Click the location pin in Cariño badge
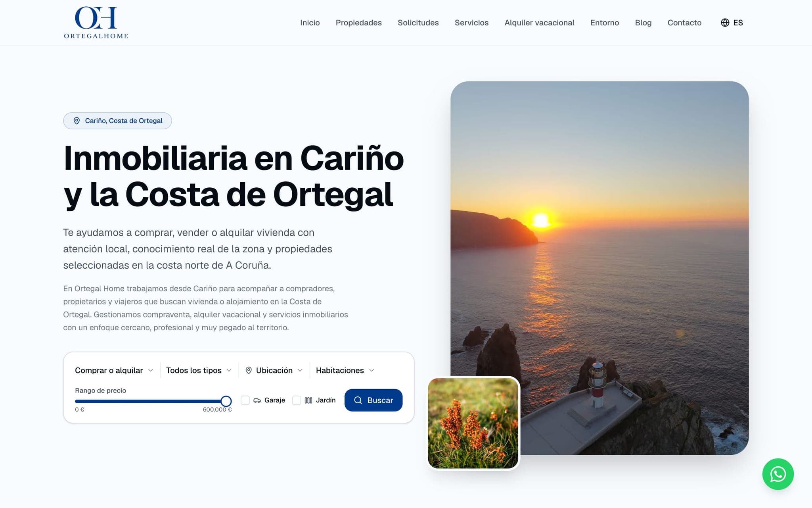This screenshot has width=812, height=508. tap(77, 121)
